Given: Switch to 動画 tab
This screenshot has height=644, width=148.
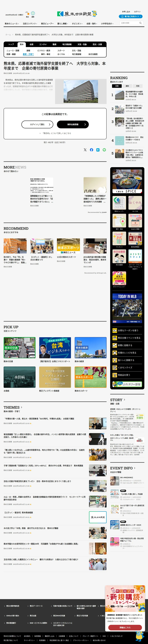Looking at the screenshot, I should pyautogui.click(x=55, y=45).
